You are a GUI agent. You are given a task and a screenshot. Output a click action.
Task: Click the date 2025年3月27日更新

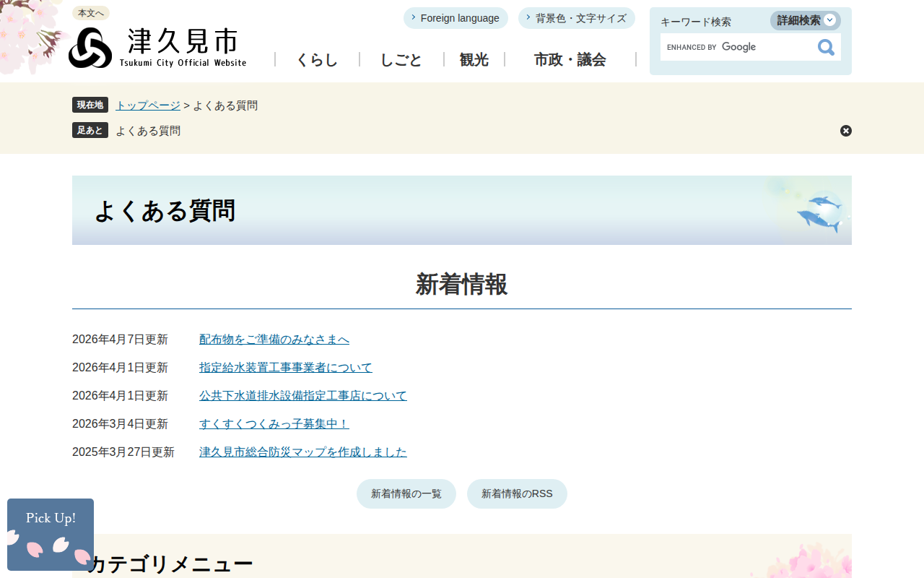click(123, 452)
